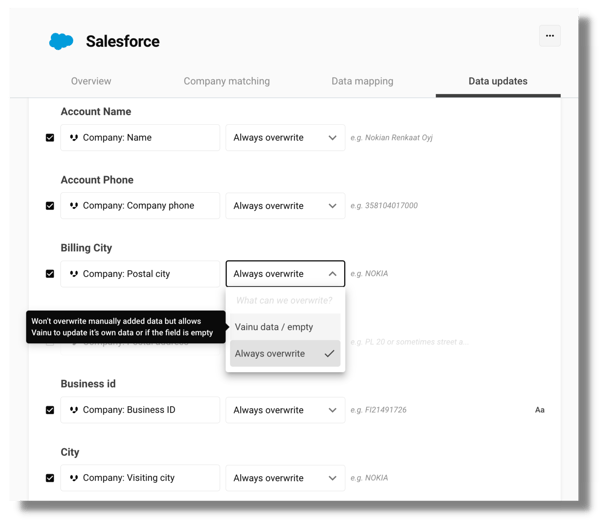Image resolution: width=600 pixels, height=520 pixels.
Task: Uncheck the Account Name checkbox
Action: (50, 138)
